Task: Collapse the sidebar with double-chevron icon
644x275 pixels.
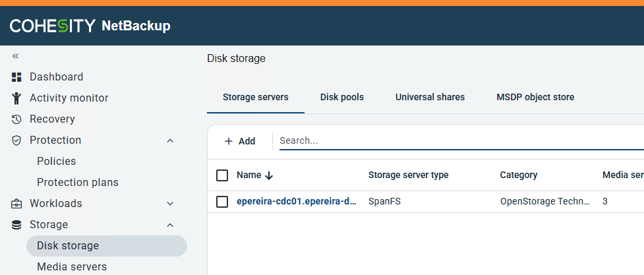Action: click(x=16, y=57)
